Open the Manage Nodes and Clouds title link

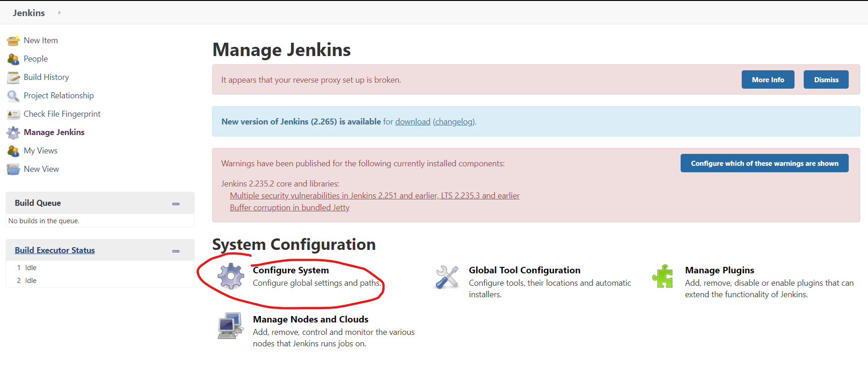click(310, 319)
